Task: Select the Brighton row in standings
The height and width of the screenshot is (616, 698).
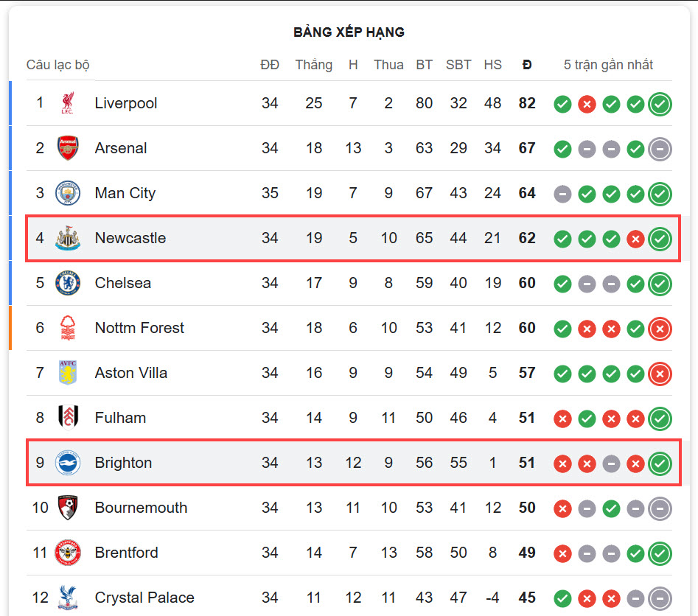Action: coord(353,463)
